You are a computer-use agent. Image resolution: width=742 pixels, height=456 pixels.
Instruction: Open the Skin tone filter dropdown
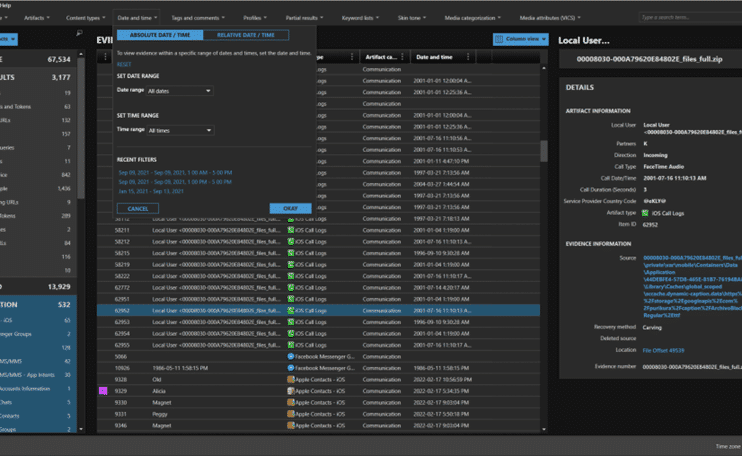point(412,18)
